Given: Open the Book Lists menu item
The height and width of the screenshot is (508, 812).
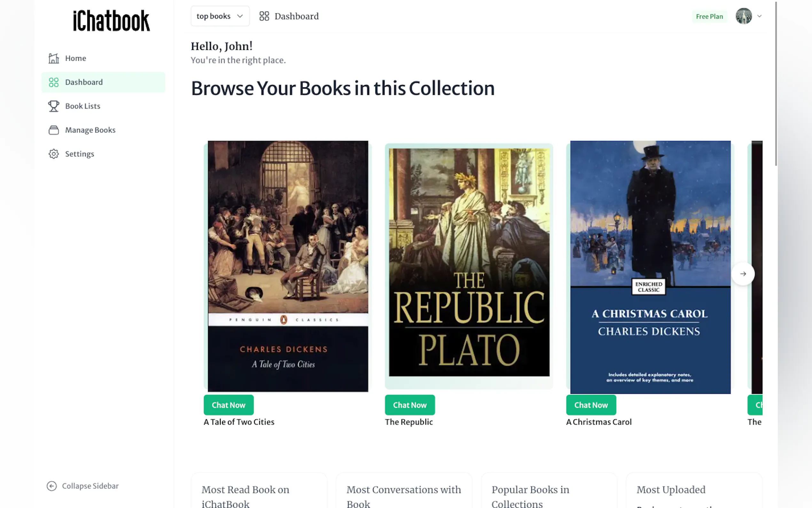Looking at the screenshot, I should coord(82,106).
